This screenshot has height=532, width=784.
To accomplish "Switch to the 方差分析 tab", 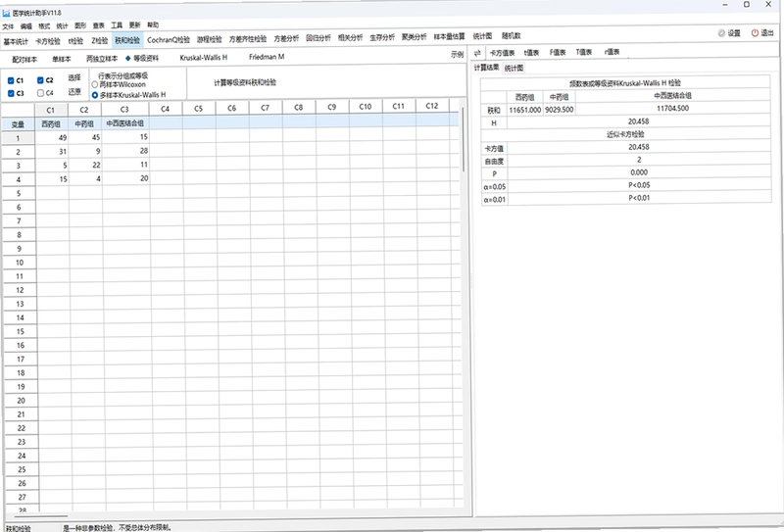I will click(286, 38).
